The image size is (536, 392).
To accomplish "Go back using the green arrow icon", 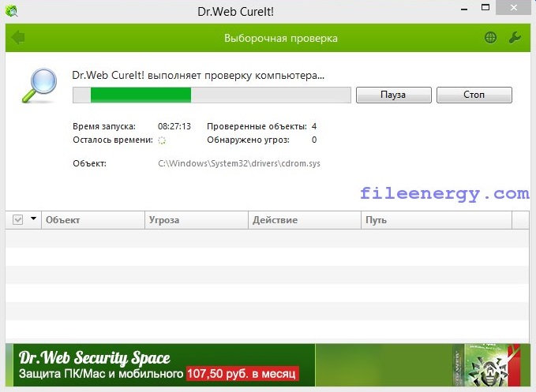I will tap(18, 38).
